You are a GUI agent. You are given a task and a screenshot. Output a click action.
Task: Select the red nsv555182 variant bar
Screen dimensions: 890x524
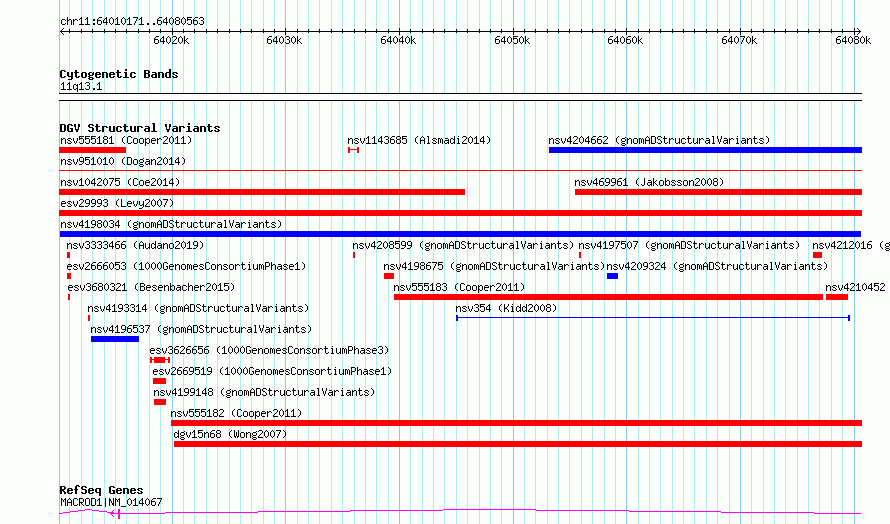[517, 423]
